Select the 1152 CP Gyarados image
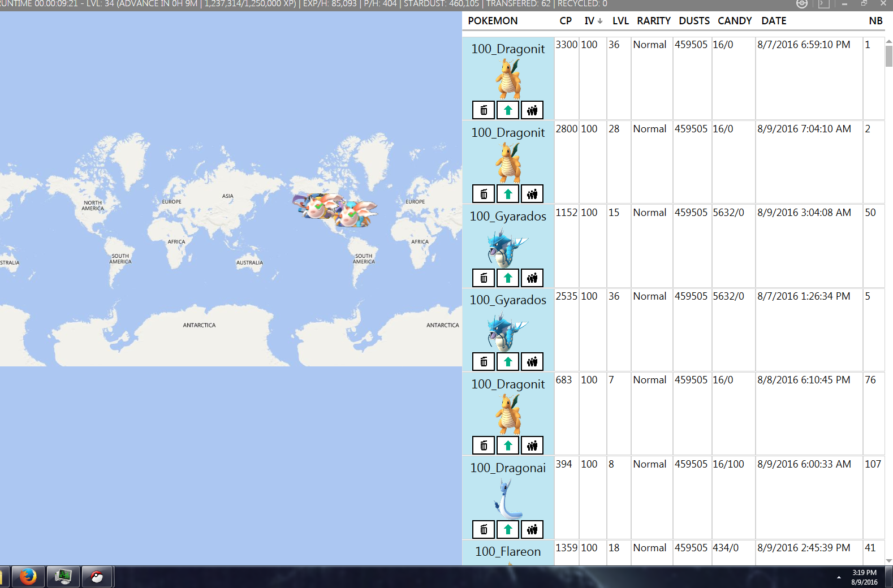Screen dimensions: 893x588 [x=507, y=247]
